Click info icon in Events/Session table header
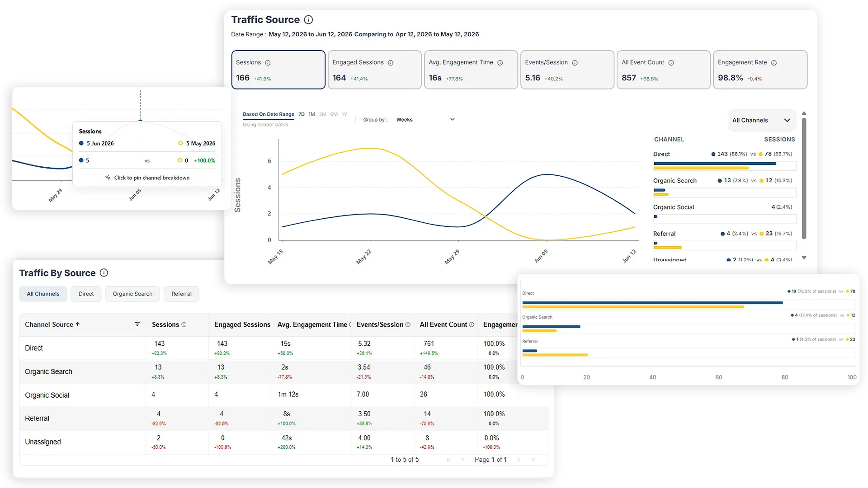This screenshot has width=868, height=488. (408, 324)
